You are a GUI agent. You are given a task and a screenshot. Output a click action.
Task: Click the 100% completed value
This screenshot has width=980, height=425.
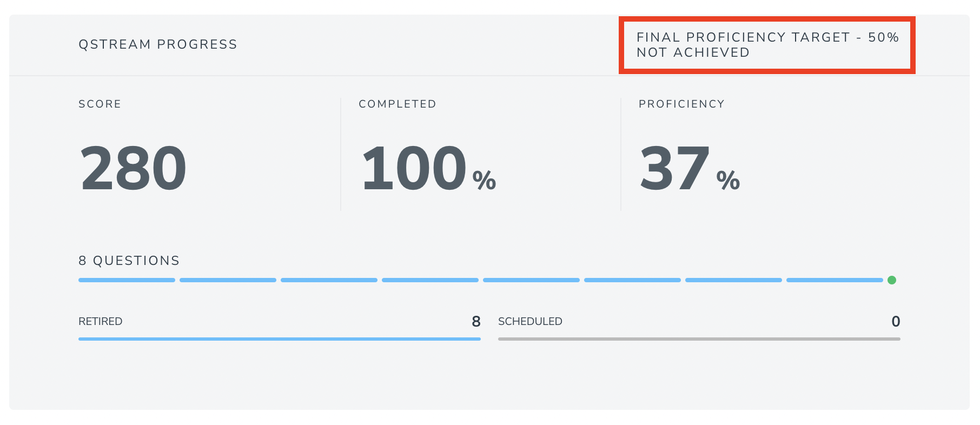click(429, 168)
